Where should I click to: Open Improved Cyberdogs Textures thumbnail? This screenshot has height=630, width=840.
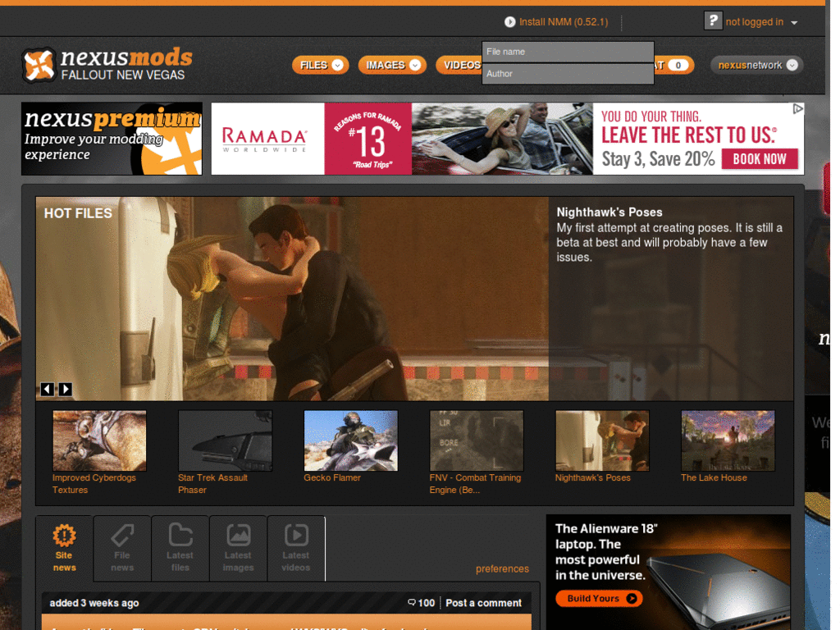pos(99,441)
